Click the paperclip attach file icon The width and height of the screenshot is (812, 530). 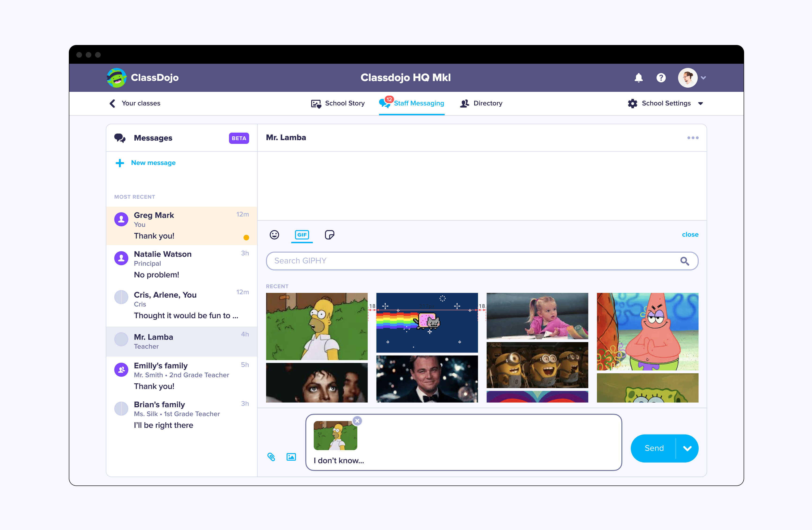[x=271, y=457]
